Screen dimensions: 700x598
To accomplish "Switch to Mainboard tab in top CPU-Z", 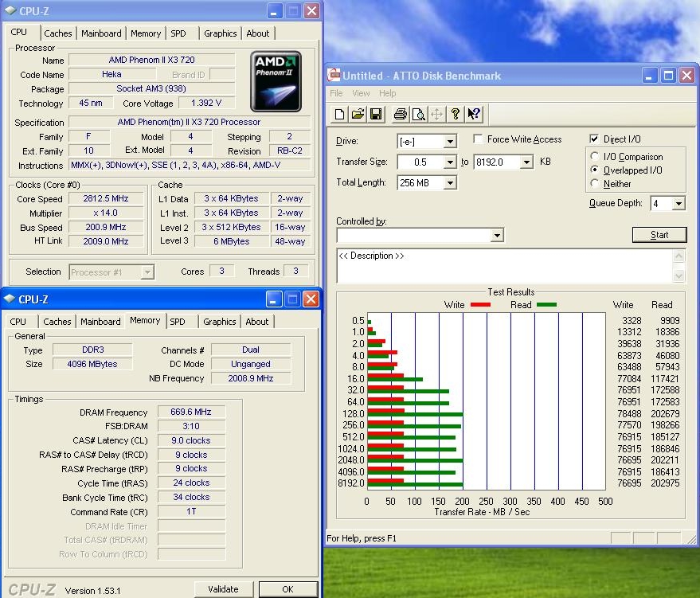I will point(101,33).
